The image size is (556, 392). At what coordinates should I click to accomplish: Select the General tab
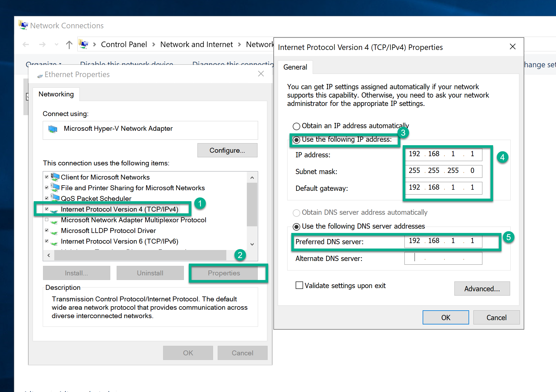point(295,67)
